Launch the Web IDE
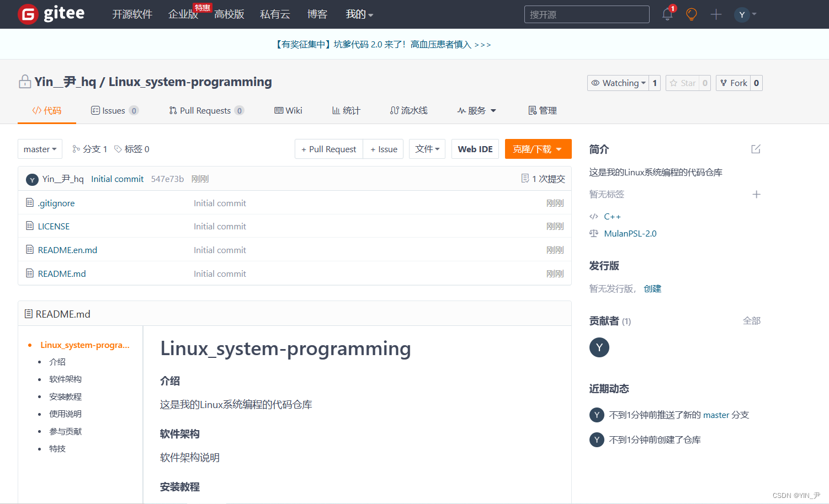 click(x=475, y=149)
